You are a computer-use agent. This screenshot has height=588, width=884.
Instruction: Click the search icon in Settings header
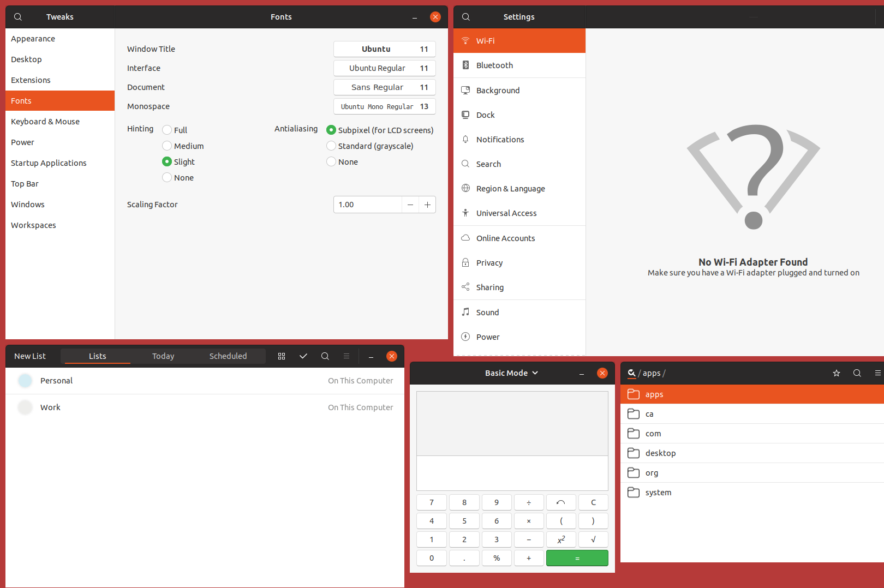(x=466, y=17)
